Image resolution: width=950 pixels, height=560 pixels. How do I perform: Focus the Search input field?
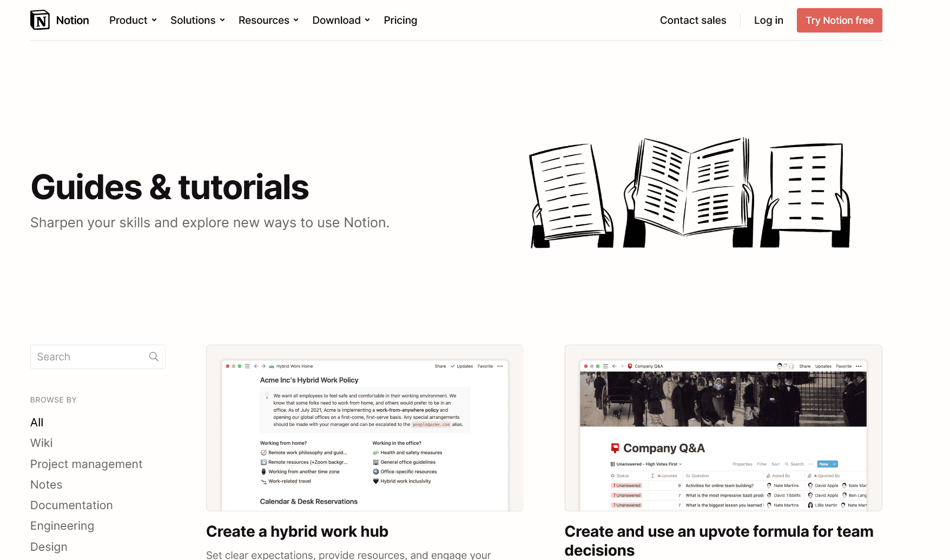(x=89, y=357)
